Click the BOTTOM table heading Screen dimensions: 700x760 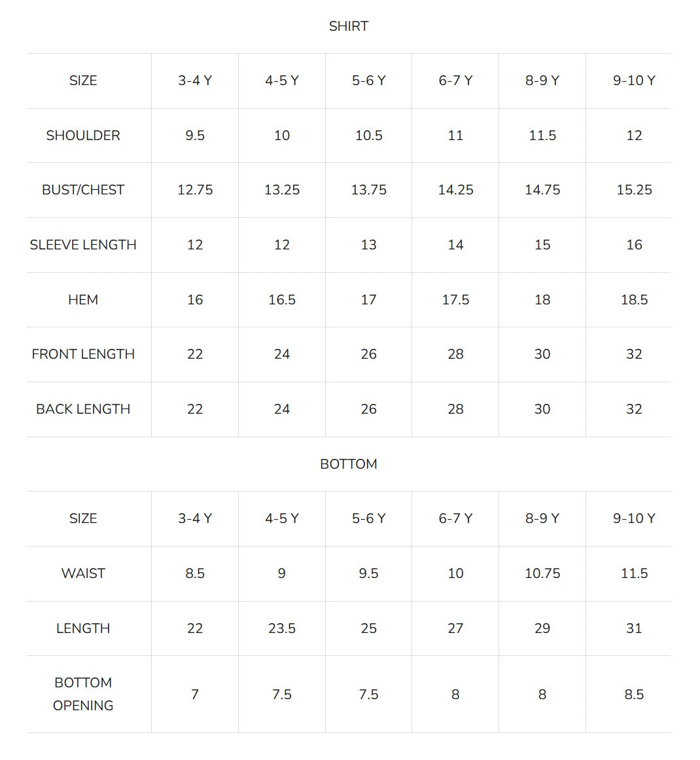pyautogui.click(x=348, y=464)
